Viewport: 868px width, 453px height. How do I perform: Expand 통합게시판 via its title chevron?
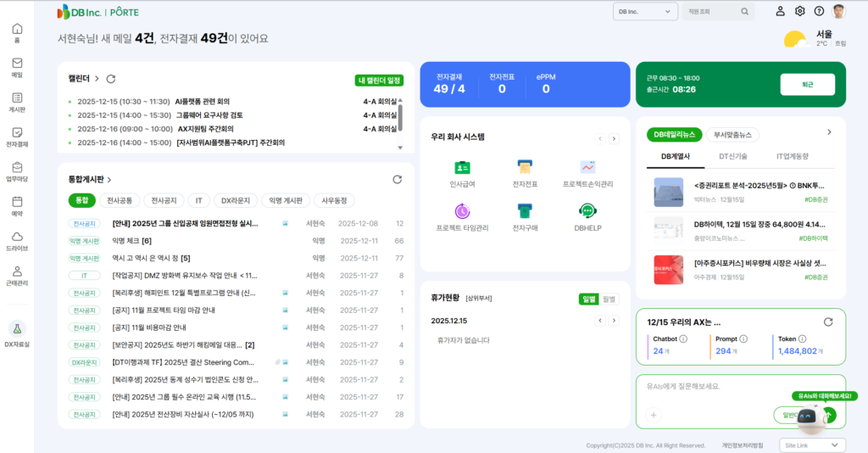click(x=109, y=180)
